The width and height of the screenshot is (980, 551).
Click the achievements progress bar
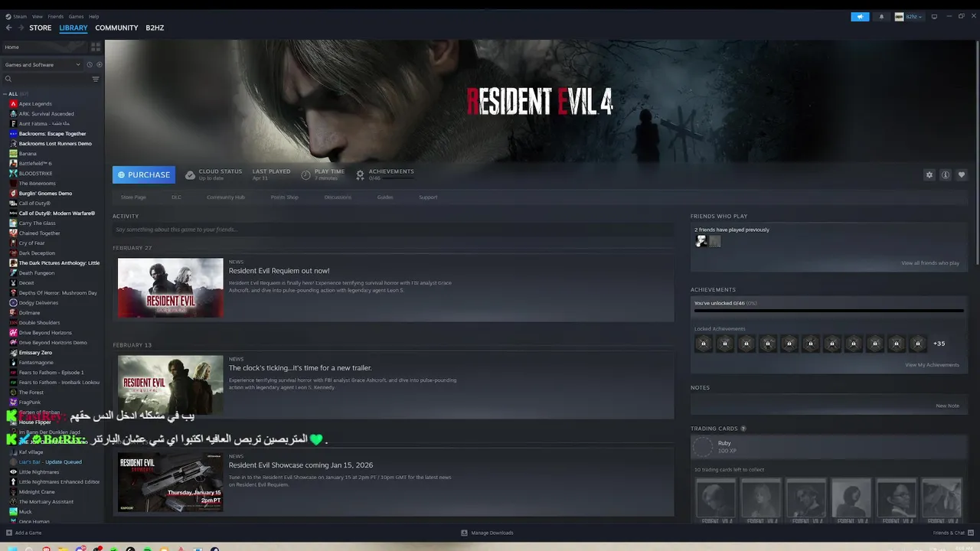pyautogui.click(x=829, y=311)
